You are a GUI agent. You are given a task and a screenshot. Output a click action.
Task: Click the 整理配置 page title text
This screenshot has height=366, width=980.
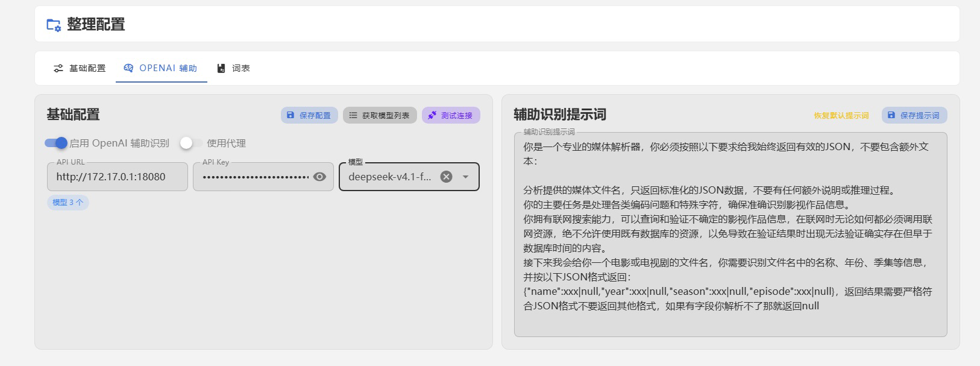pos(96,25)
